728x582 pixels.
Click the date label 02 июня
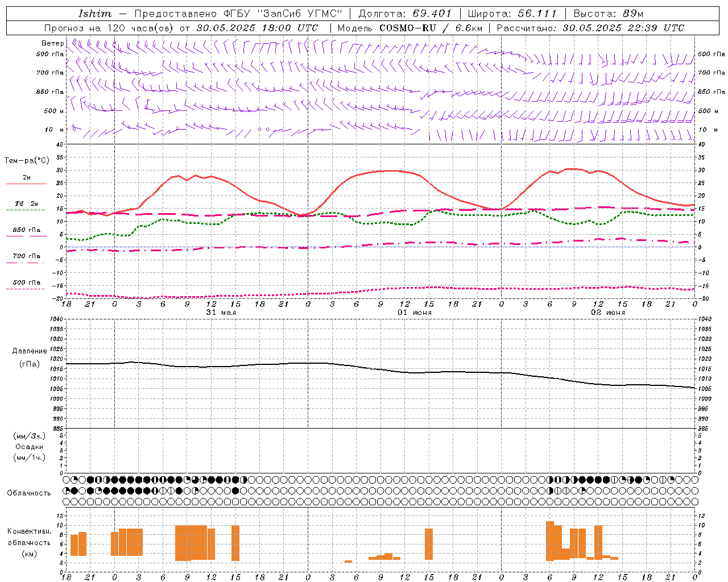(x=608, y=313)
